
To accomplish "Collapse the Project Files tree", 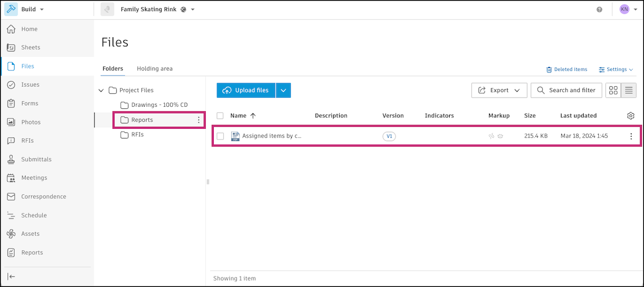I will click(101, 91).
